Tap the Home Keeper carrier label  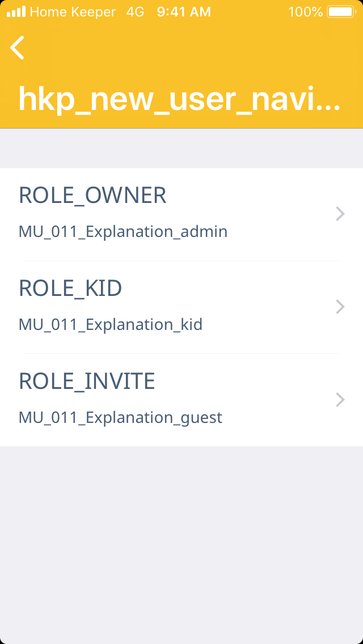click(x=73, y=11)
